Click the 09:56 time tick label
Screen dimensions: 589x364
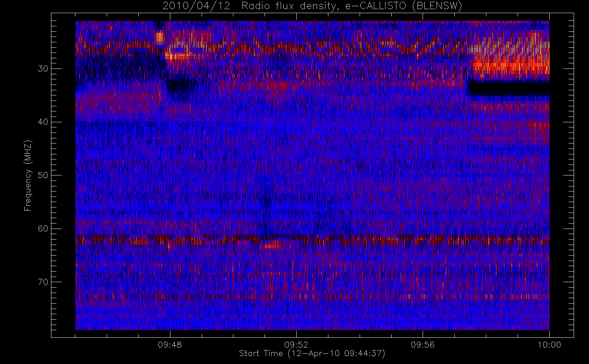(423, 345)
